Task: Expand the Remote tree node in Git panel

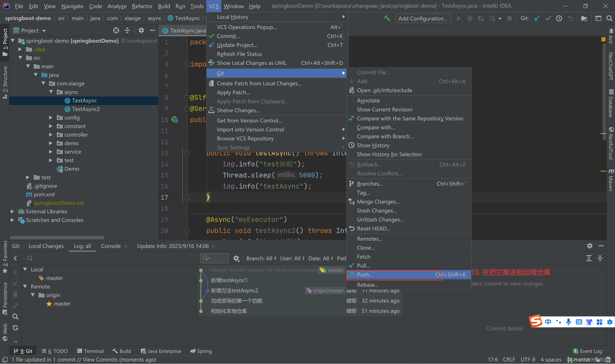Action: coord(25,286)
